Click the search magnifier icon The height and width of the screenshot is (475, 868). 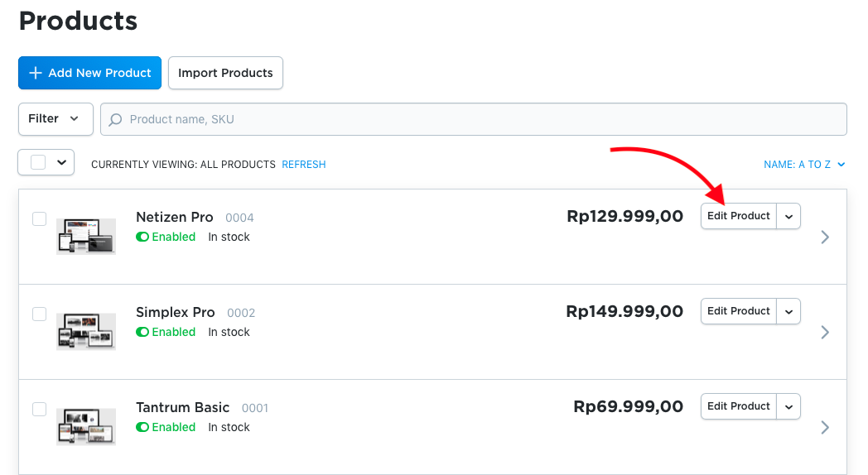tap(116, 119)
